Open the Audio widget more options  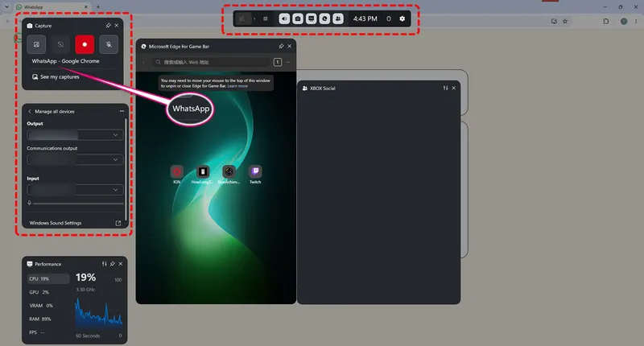(x=122, y=111)
